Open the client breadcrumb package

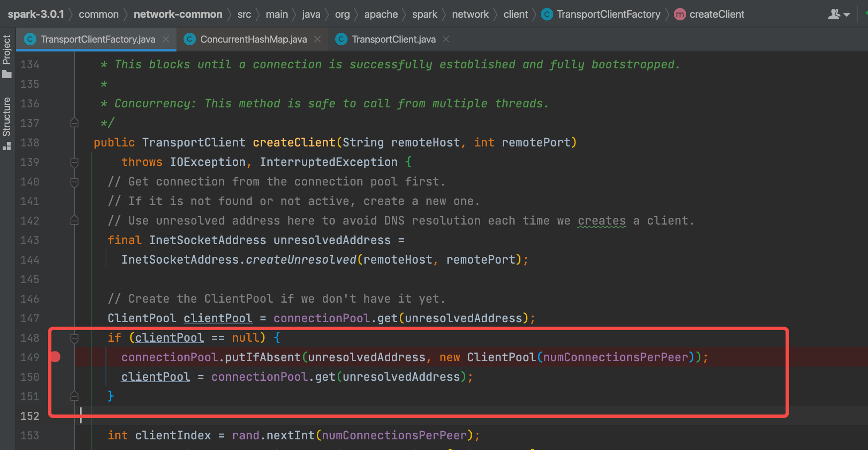pyautogui.click(x=516, y=14)
